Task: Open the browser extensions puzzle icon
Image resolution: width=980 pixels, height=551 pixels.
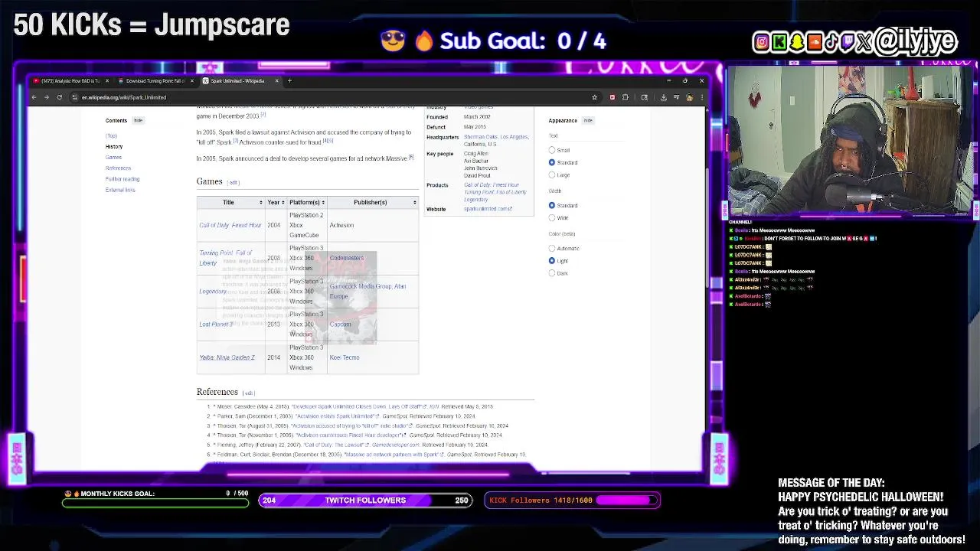Action: coord(626,97)
